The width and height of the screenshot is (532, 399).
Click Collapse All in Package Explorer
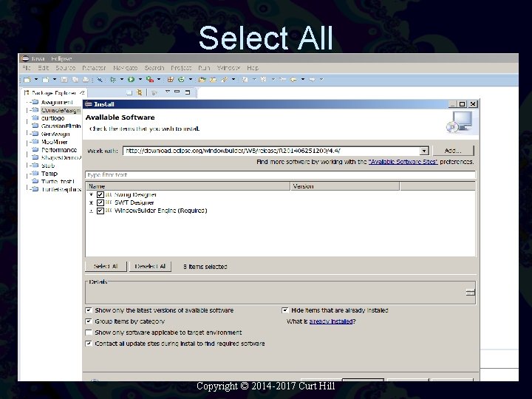coord(129,92)
